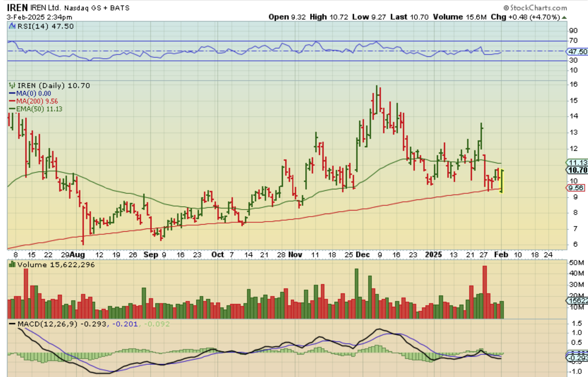This screenshot has width=588, height=377.
Task: Click the Volume histogram icon
Action: coord(12,265)
